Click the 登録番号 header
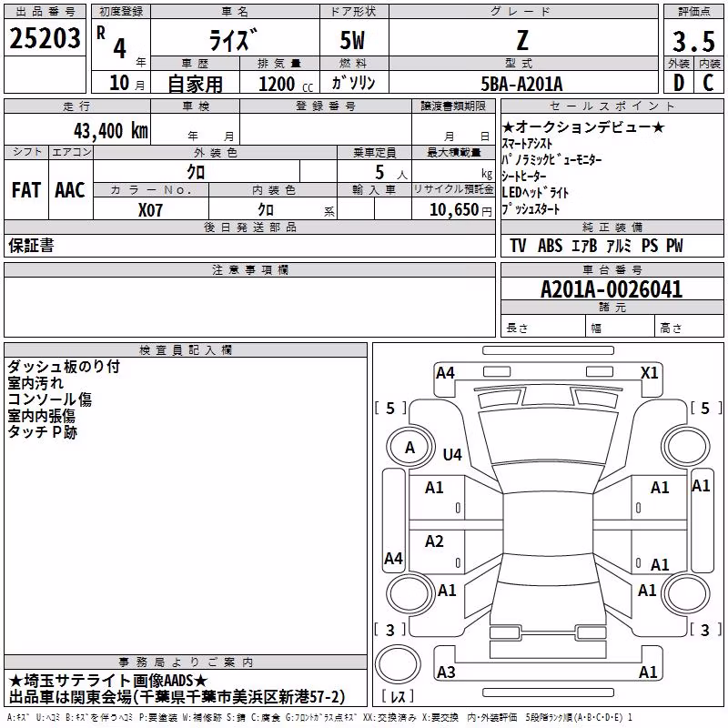 (x=326, y=106)
